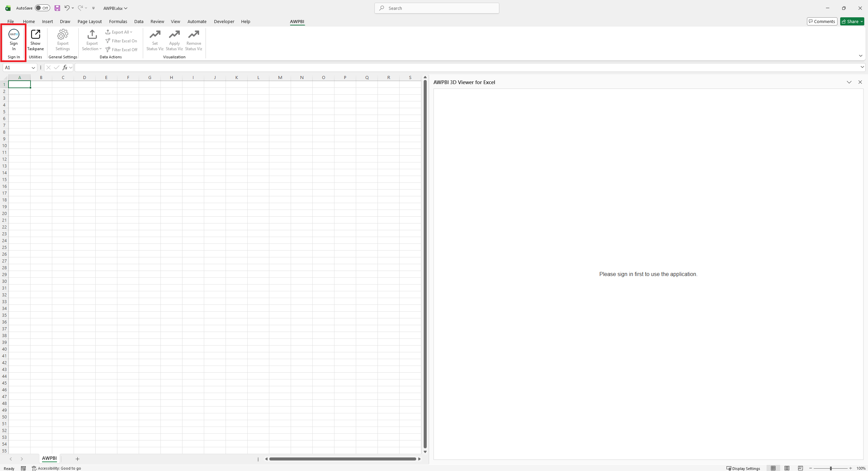Expand the formula bar

pos(862,67)
